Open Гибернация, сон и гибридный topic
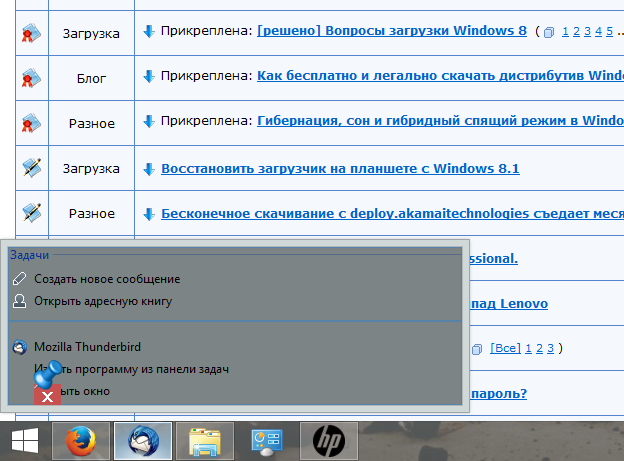The image size is (624, 461). [x=440, y=121]
